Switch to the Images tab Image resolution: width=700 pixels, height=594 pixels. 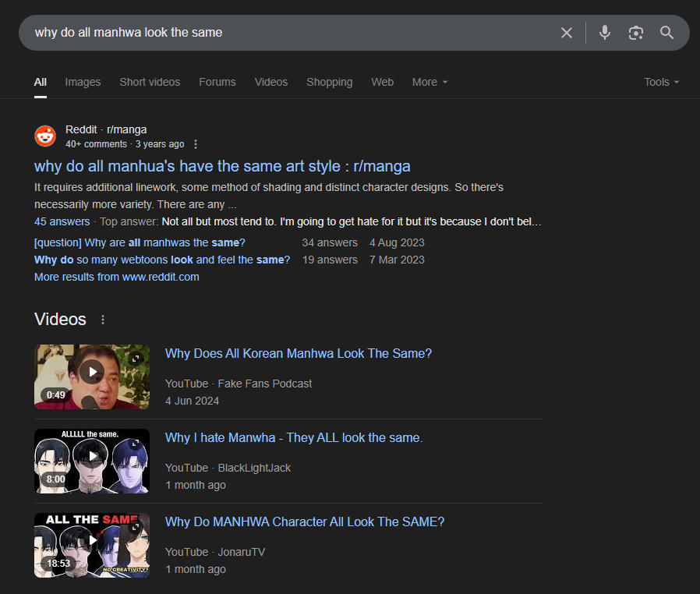pos(83,82)
